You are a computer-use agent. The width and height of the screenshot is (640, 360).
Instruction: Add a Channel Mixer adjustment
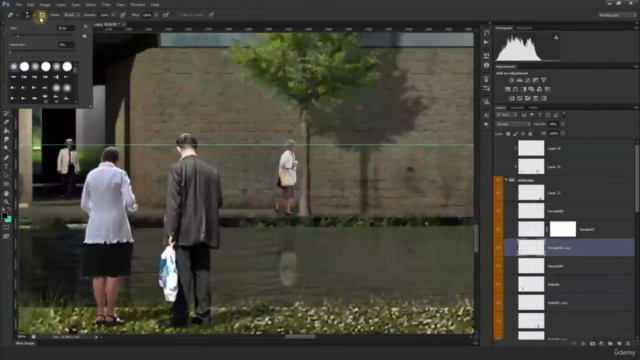tap(540, 89)
